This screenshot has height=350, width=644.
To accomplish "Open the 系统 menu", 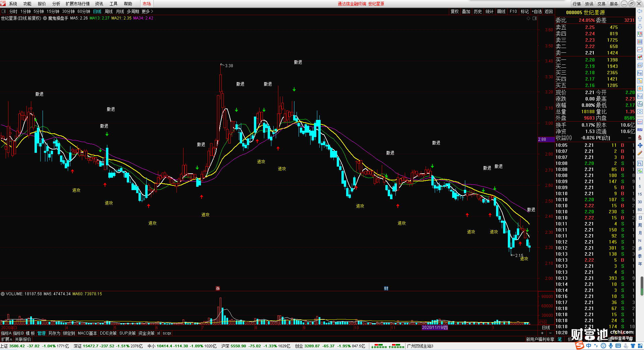I will coord(13,4).
